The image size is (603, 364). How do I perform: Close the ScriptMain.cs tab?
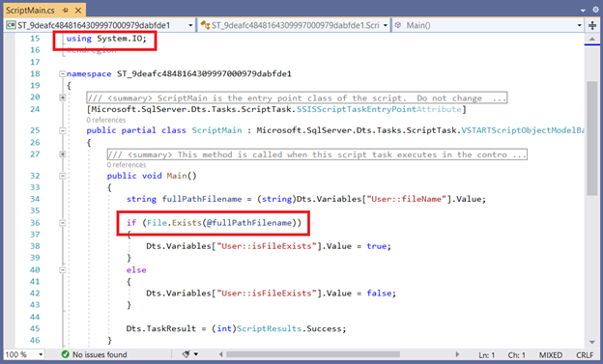[x=78, y=11]
